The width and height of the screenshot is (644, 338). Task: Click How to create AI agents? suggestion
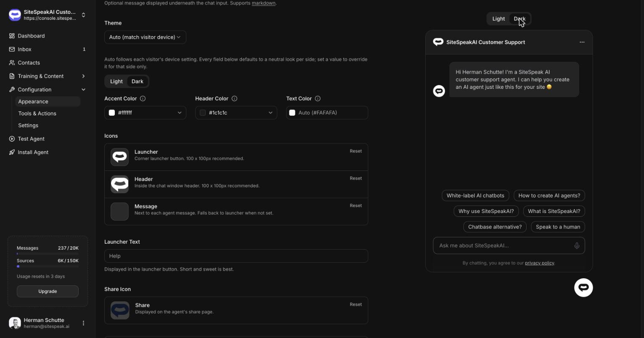pyautogui.click(x=549, y=196)
